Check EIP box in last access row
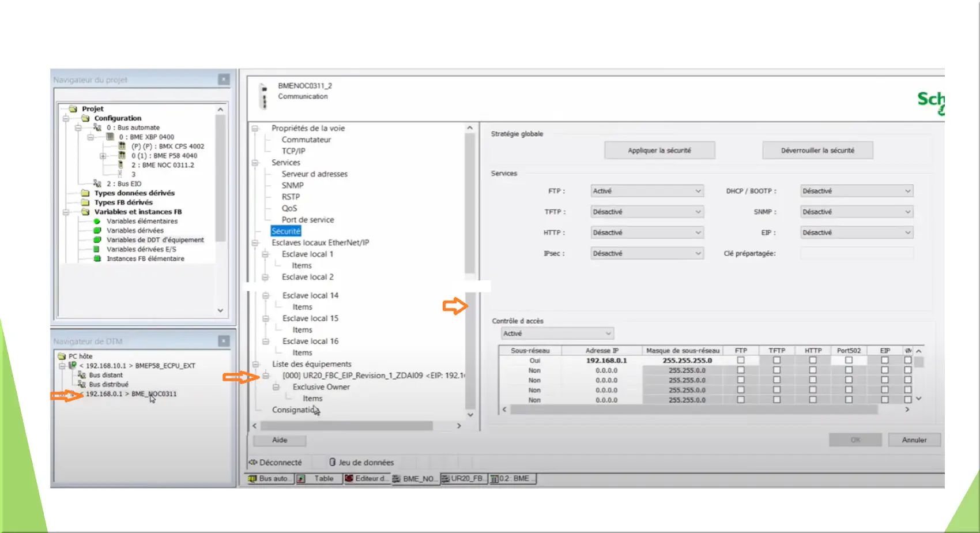 (x=884, y=399)
